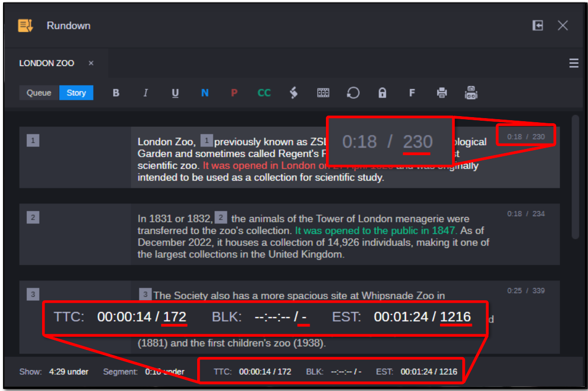588x391 pixels.
Task: Click the keyboard icon in the toolbar
Action: [x=323, y=93]
